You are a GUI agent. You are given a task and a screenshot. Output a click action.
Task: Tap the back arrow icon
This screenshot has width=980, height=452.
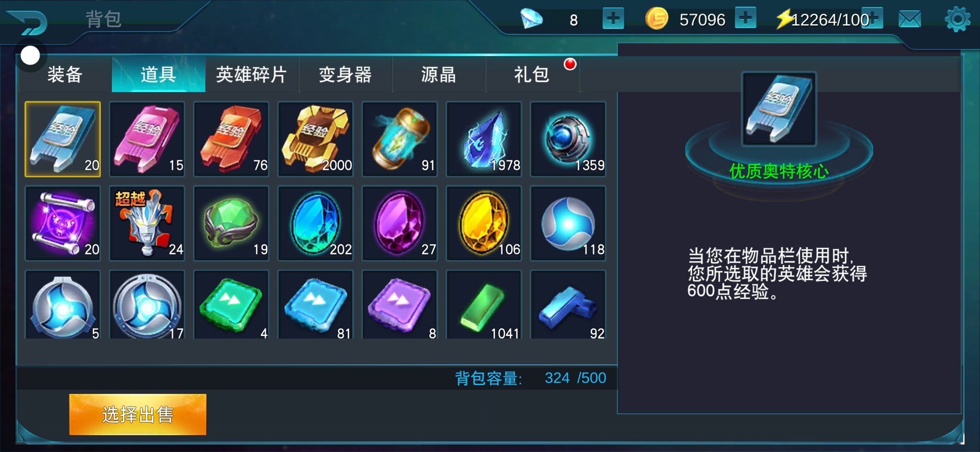point(28,23)
